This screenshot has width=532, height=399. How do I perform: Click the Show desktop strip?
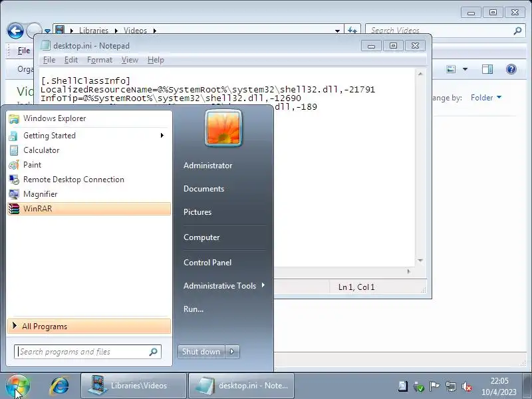pos(527,386)
